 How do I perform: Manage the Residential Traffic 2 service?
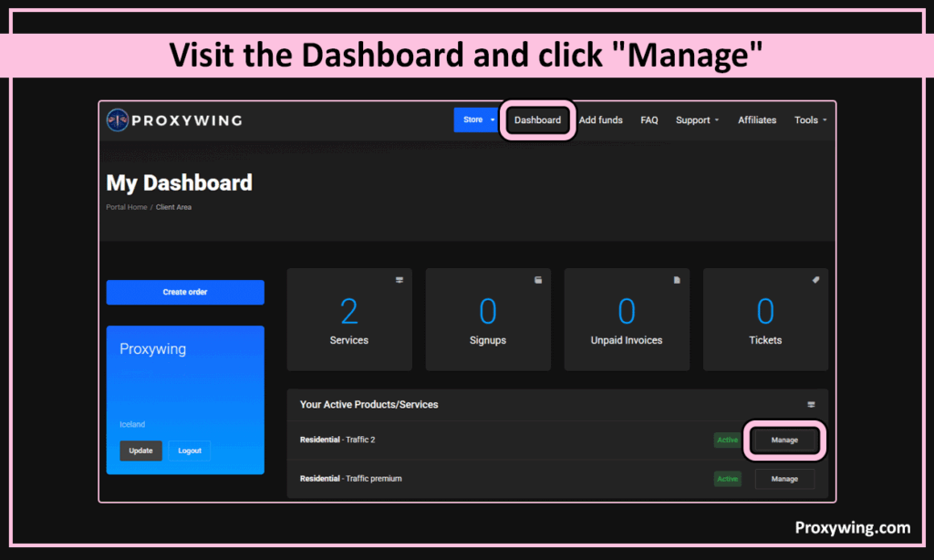(x=784, y=440)
